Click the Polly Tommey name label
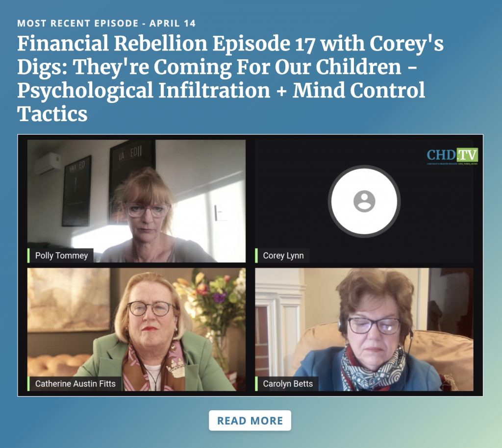Screen dimensions: 502x448 61,256
